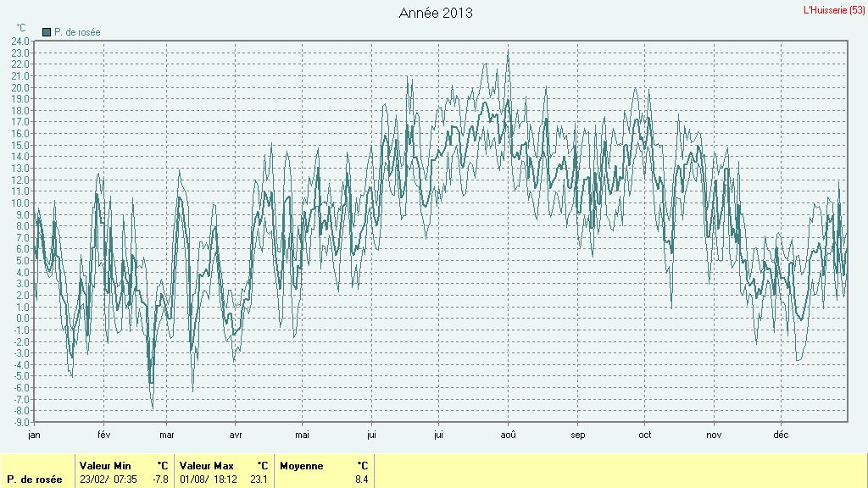
Task: Click the "mai" month label on the x-axis
Action: (x=302, y=435)
